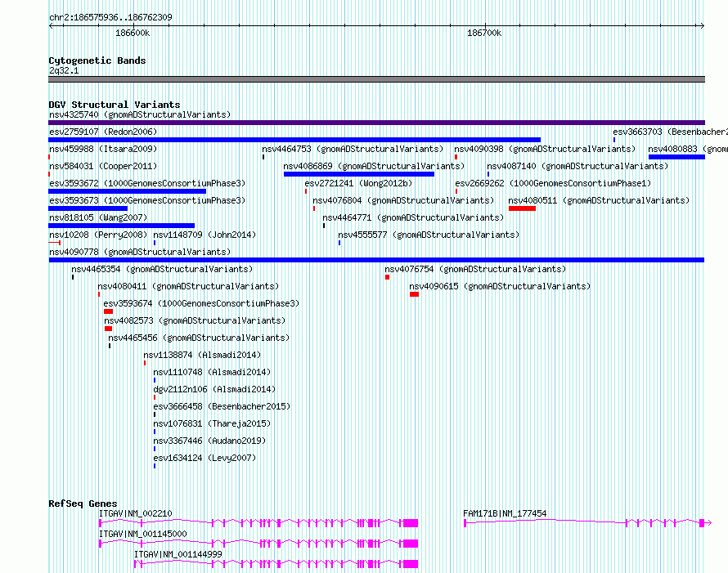
Task: Click the red esv3593674 variant bar
Action: [109, 311]
